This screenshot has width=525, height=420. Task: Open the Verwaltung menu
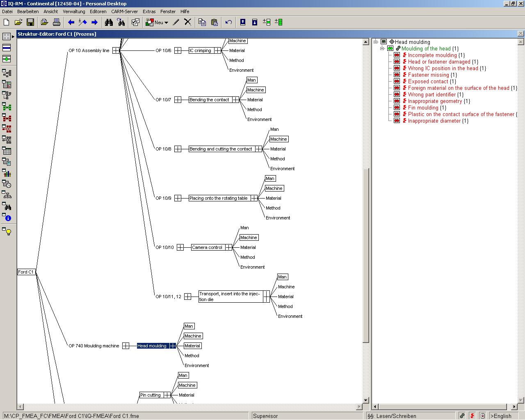(74, 11)
